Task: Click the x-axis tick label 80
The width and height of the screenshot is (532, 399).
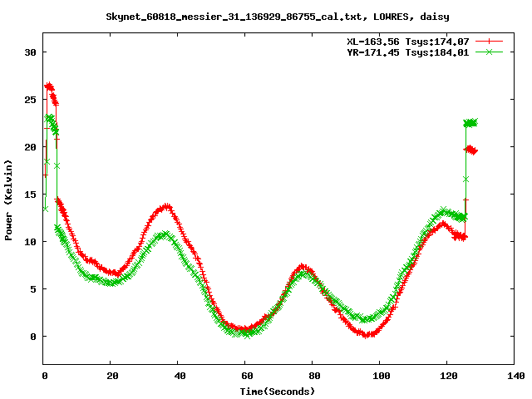Action: click(x=314, y=376)
